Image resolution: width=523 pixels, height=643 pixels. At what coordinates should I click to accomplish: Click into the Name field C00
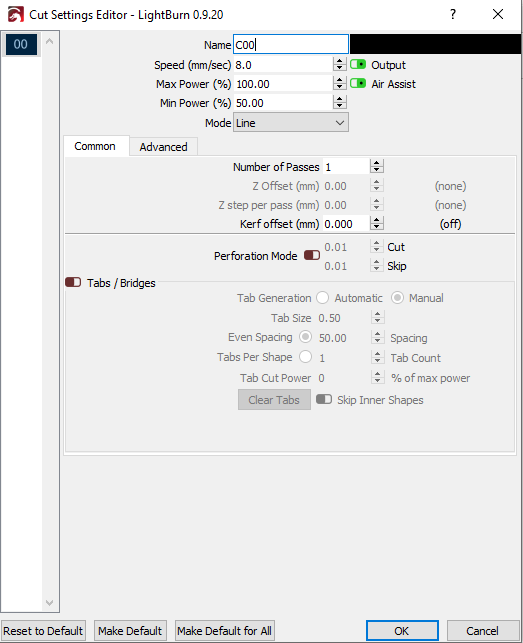point(291,44)
